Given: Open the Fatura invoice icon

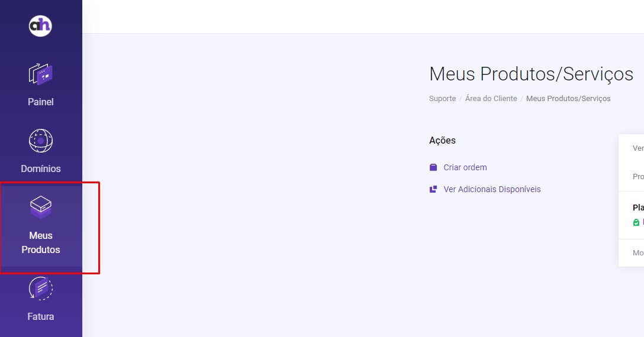Looking at the screenshot, I should coord(40,289).
